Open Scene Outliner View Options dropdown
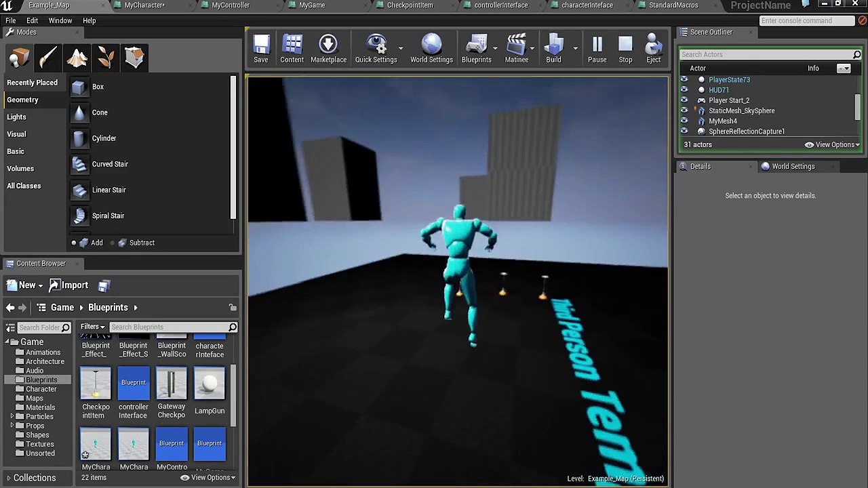 click(832, 144)
